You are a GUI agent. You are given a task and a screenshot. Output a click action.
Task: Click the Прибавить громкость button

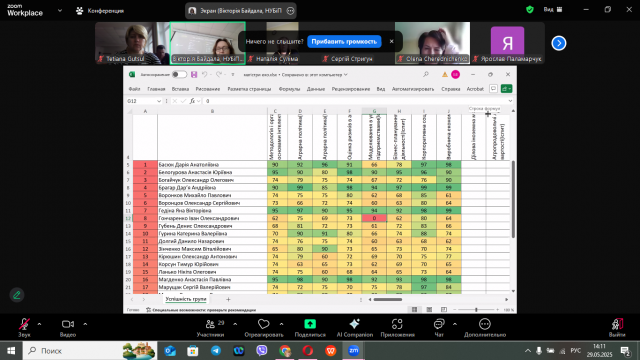point(344,42)
